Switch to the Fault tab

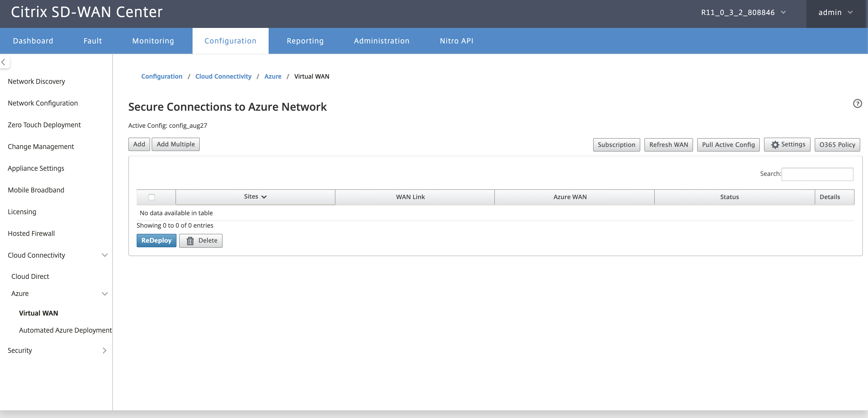(x=93, y=41)
